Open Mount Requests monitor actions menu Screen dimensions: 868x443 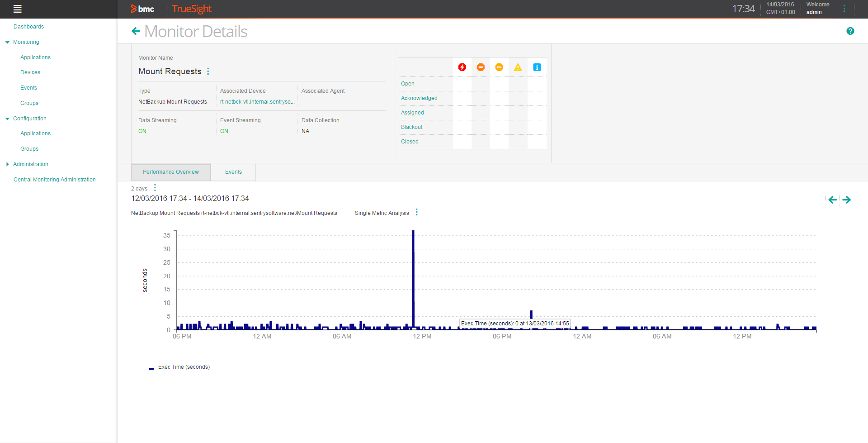coord(208,71)
